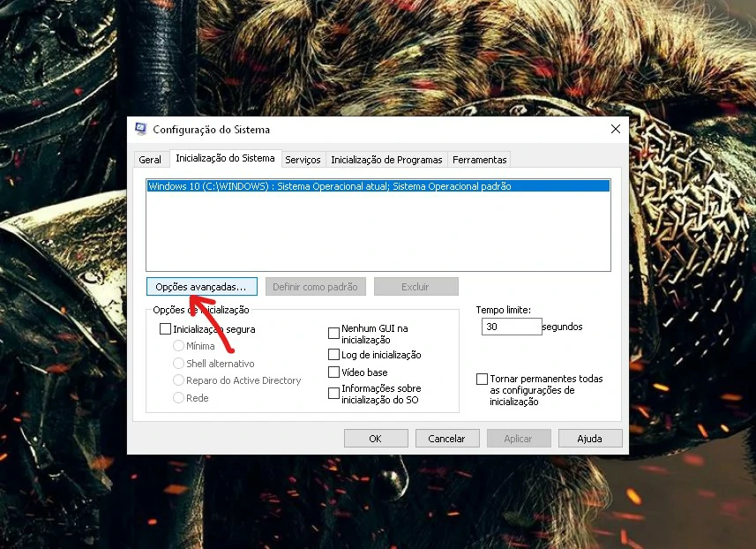Enable Inicialização segura checkbox
Viewport: 756px width, 549px height.
click(165, 329)
